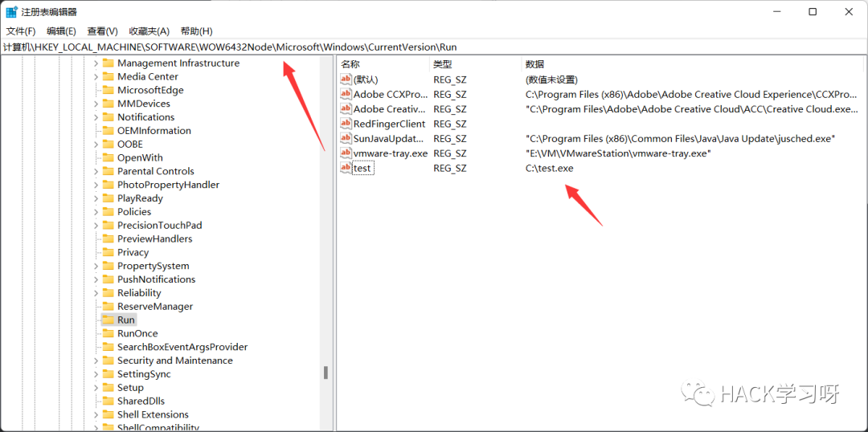
Task: Expand the Management Infrastructure key
Action: click(x=96, y=63)
